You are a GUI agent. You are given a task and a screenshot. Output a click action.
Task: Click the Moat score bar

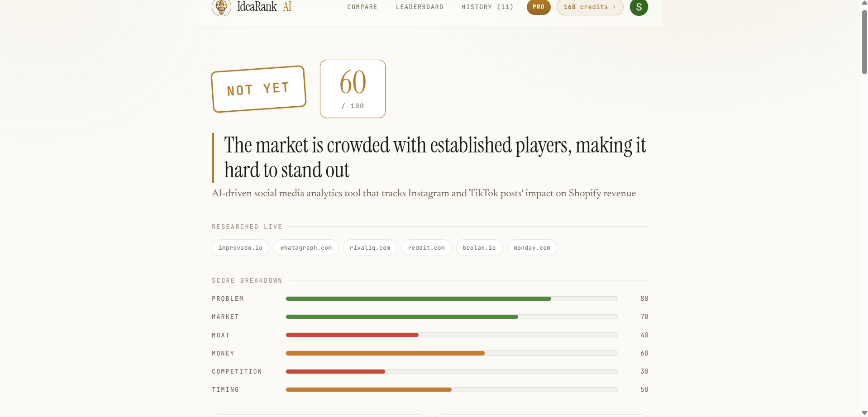(452, 335)
